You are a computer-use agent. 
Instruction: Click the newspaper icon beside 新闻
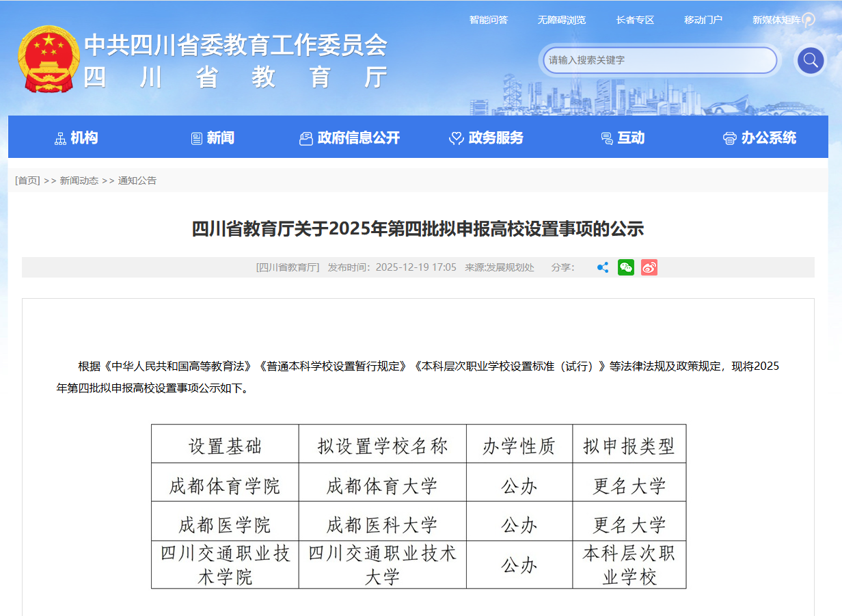point(197,138)
